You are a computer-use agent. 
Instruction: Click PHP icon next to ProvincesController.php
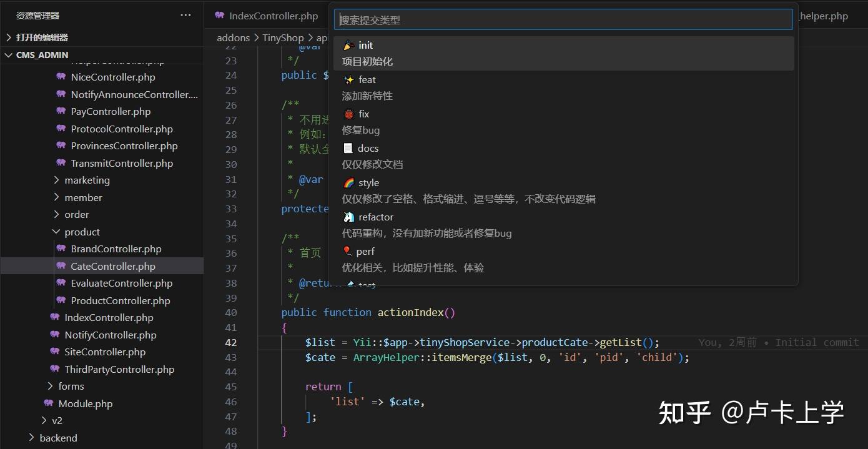tap(61, 146)
